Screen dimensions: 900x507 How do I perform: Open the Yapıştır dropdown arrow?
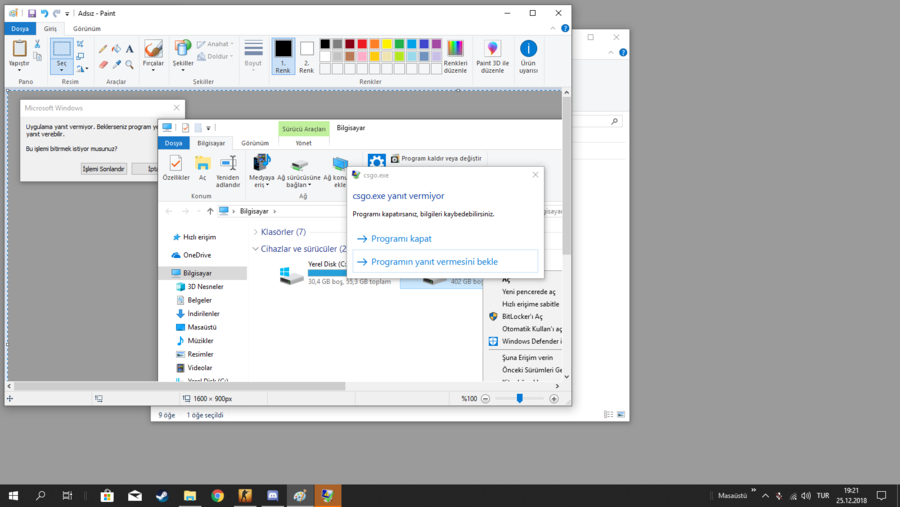pyautogui.click(x=19, y=70)
